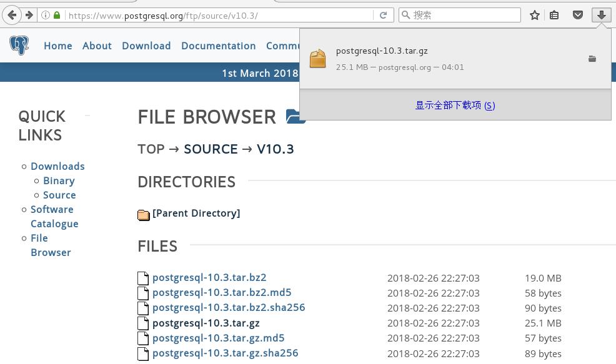Image resolution: width=616 pixels, height=364 pixels.
Task: Open postgresql-10.3.tar.gz download entry in panel
Action: pos(455,59)
